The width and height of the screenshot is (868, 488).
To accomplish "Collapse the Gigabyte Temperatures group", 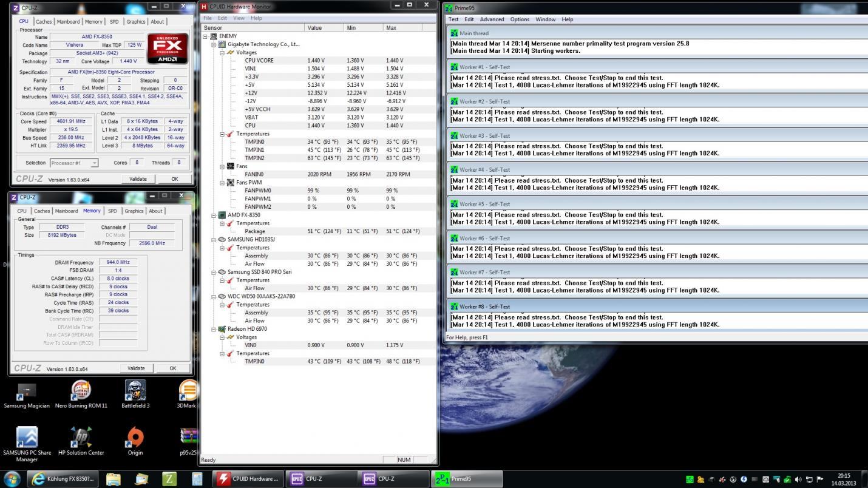I will tap(222, 134).
